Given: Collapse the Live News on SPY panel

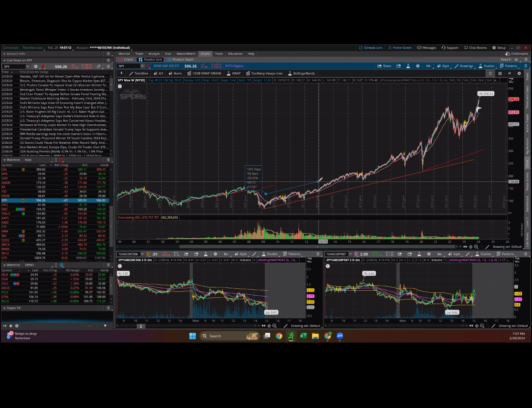Looking at the screenshot, I should click(5, 60).
